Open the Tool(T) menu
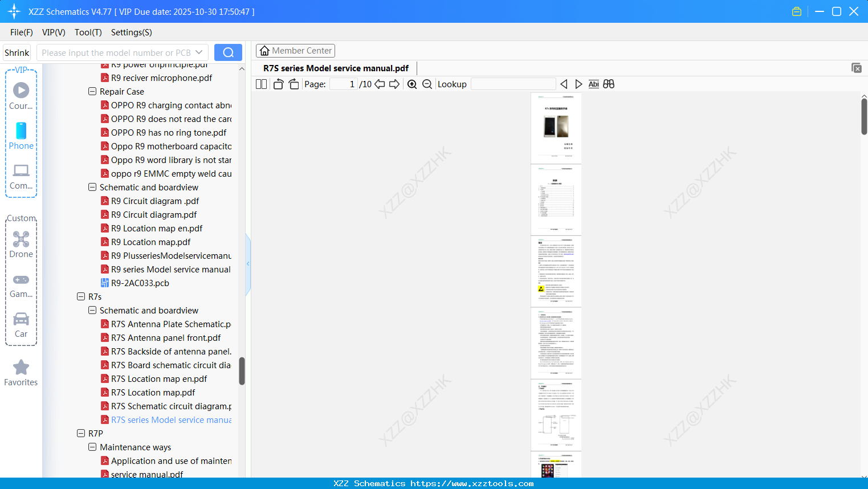The image size is (868, 489). 88,32
